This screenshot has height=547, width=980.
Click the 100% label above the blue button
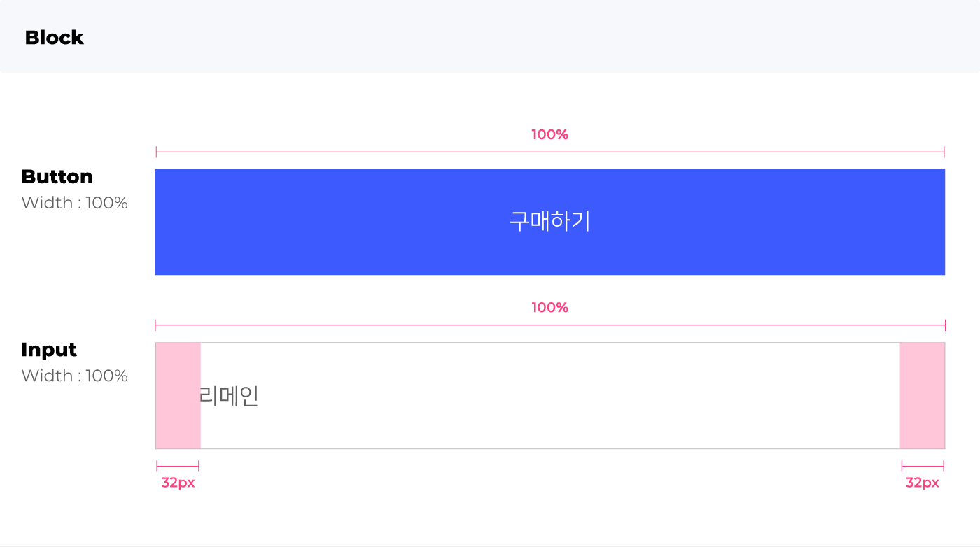[x=550, y=135]
